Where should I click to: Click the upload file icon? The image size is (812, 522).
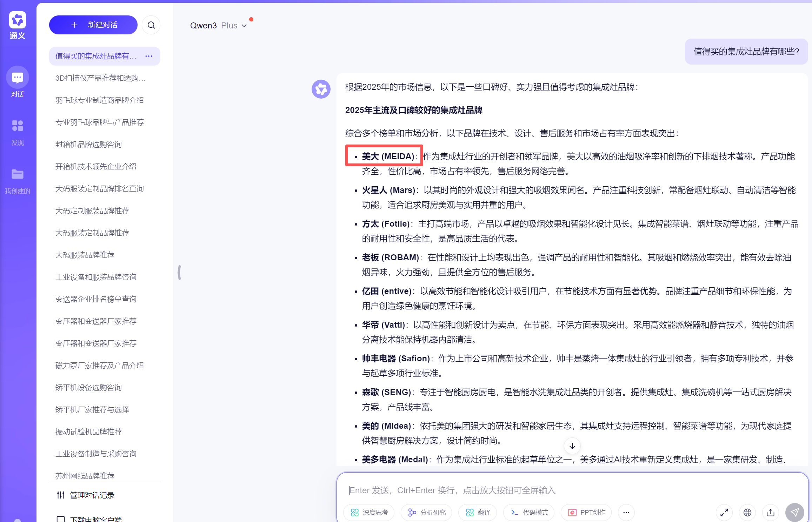coord(771,513)
